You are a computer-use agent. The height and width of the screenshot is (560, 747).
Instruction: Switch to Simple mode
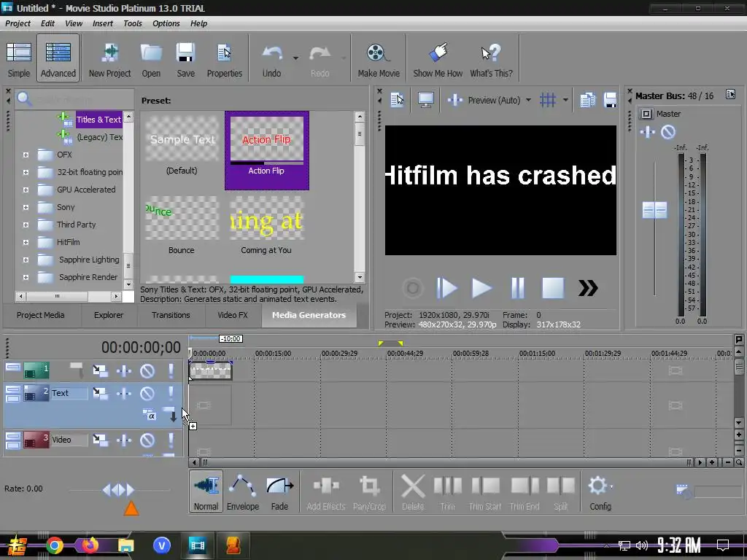[x=18, y=60]
